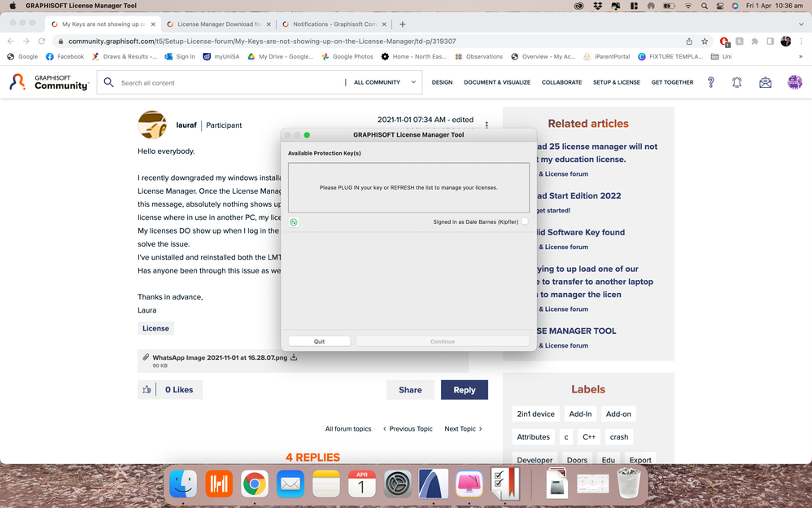The height and width of the screenshot is (508, 812).
Task: Open the Google Photos bookmark
Action: click(x=347, y=56)
